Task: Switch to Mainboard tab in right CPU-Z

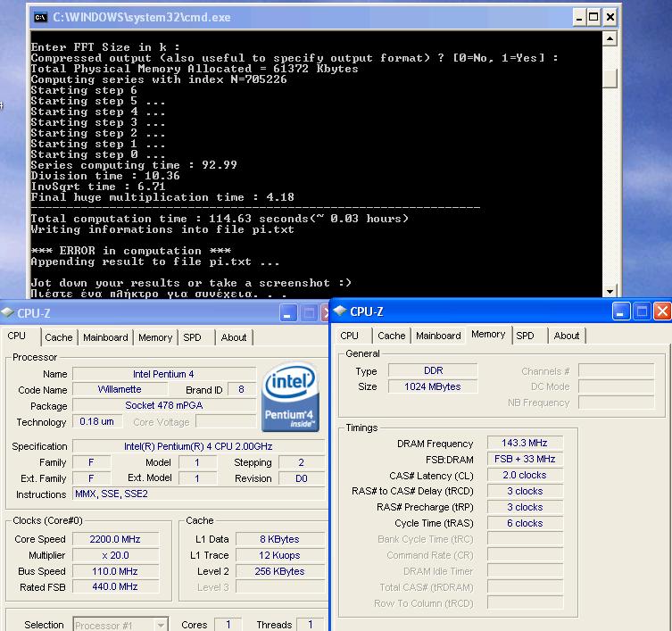Action: [x=438, y=336]
